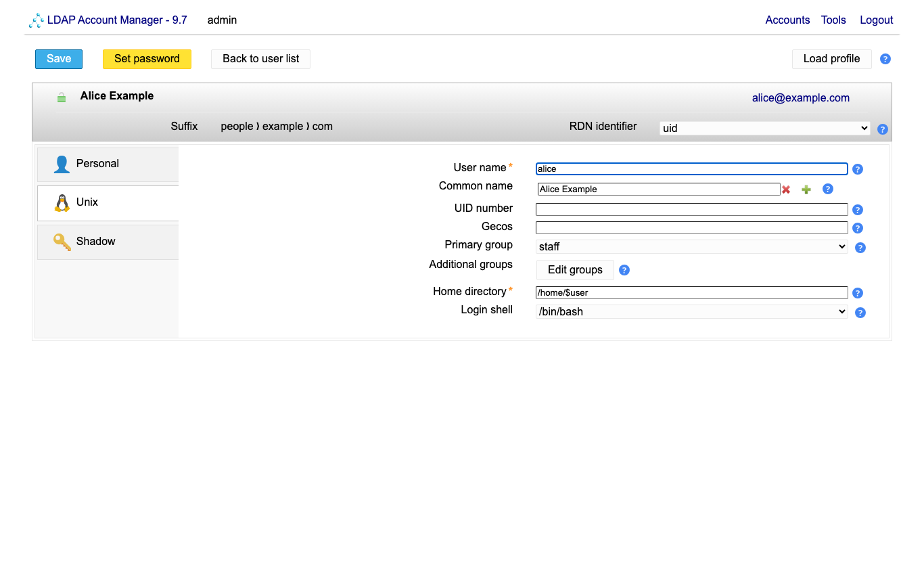Open the RDN identifier dropdown
This screenshot has width=924, height=582.
click(x=764, y=128)
